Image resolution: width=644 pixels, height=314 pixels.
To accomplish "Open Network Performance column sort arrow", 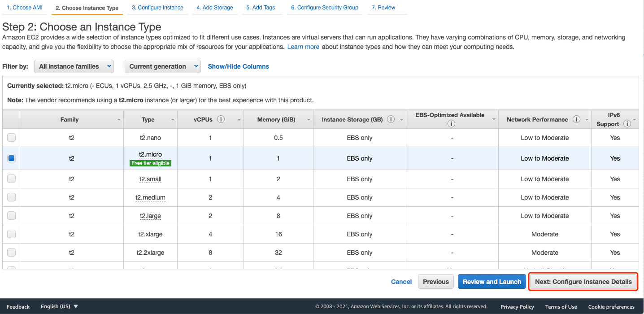I will pyautogui.click(x=587, y=120).
